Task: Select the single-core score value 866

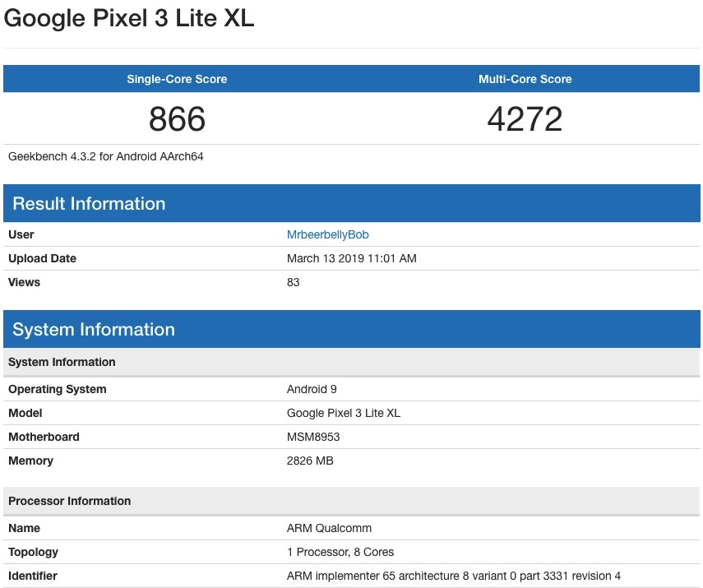Action: (177, 119)
